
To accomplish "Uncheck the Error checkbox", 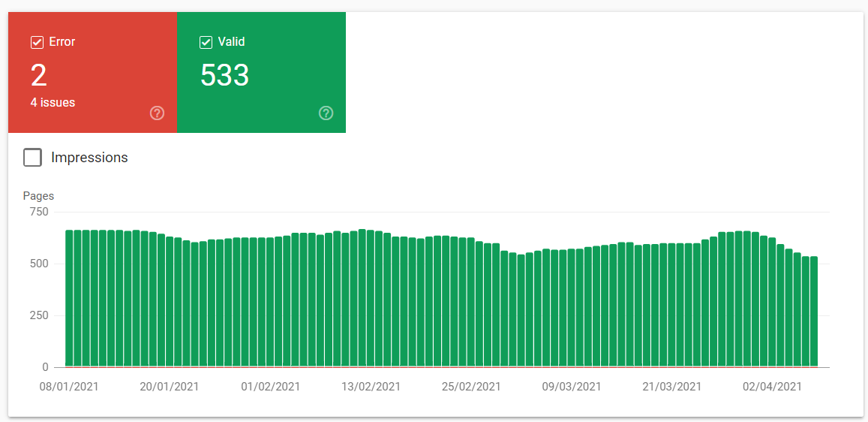I will 37,42.
